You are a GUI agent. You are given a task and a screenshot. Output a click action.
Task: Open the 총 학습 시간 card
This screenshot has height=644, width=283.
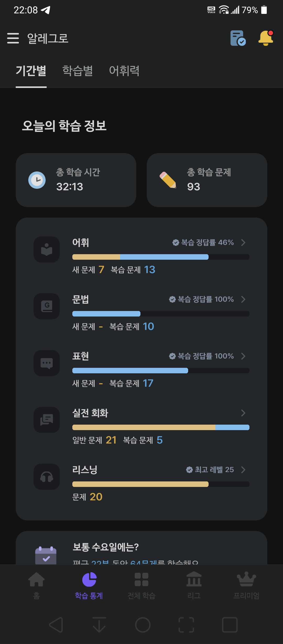click(x=76, y=180)
